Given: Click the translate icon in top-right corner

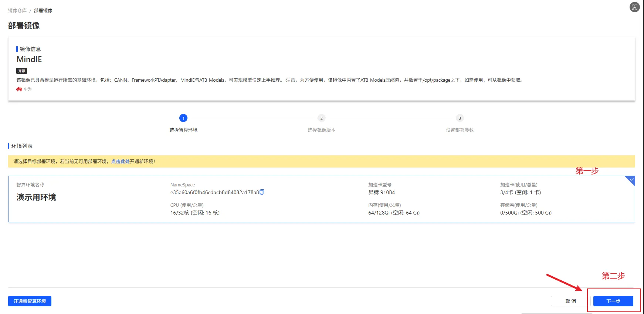Looking at the screenshot, I should 634,7.
